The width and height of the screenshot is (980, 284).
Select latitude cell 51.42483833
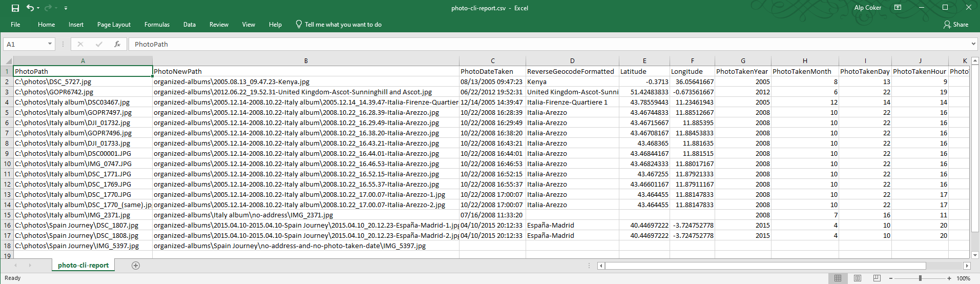(644, 92)
